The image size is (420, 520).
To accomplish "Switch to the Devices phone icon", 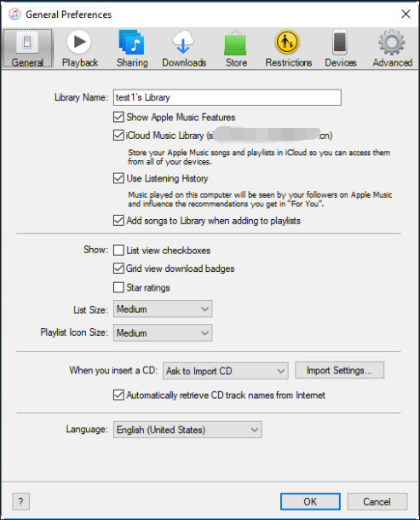I will point(340,49).
